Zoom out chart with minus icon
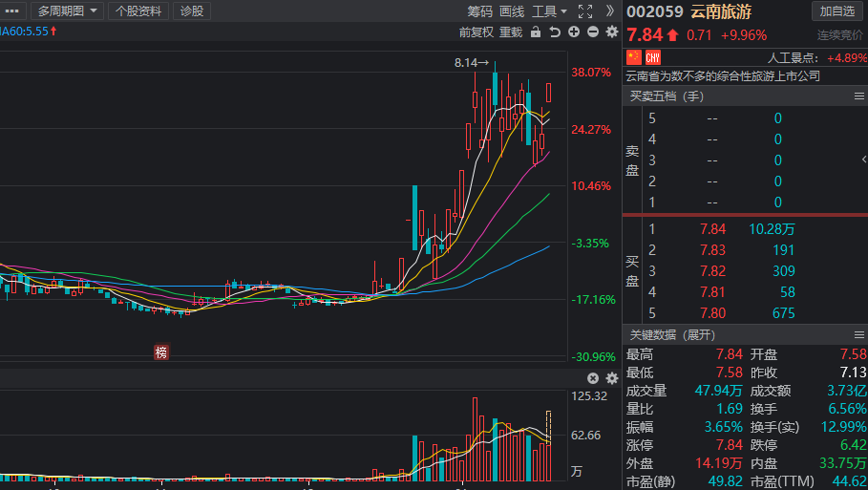 point(593,32)
